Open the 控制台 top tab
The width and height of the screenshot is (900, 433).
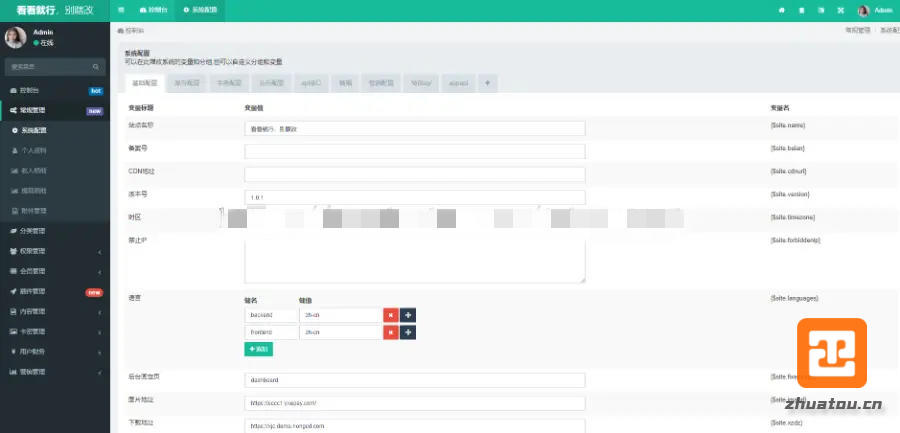click(153, 10)
